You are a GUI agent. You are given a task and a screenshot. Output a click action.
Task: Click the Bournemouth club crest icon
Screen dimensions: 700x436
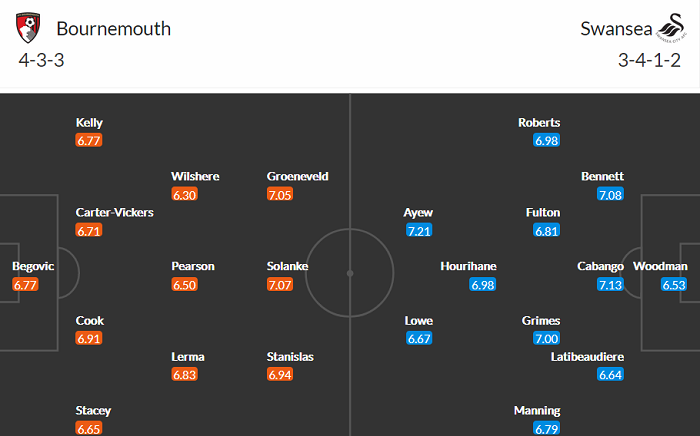(28, 28)
